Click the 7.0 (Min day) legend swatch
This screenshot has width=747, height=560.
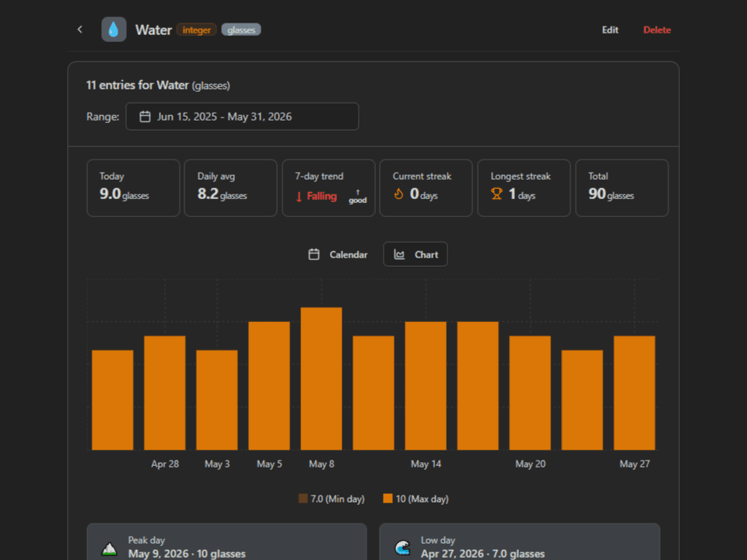click(x=303, y=499)
